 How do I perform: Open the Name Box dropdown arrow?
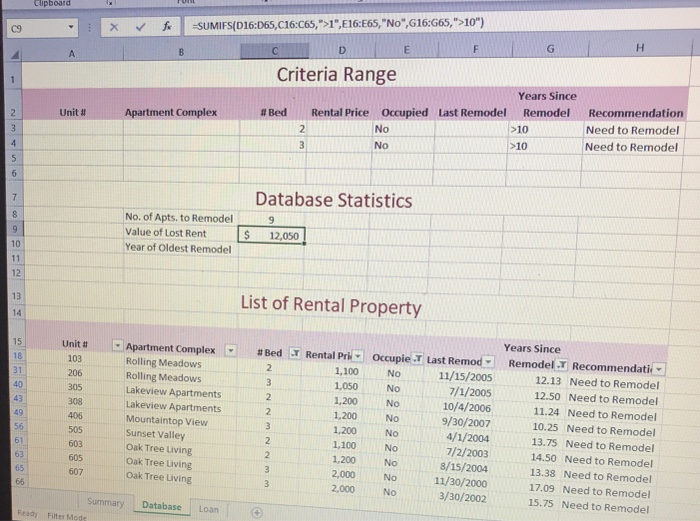(71, 28)
